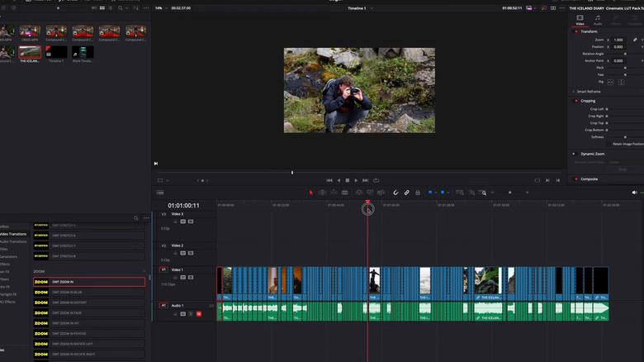Click the Loop playback icon
The height and width of the screenshot is (362, 644).
pyautogui.click(x=376, y=180)
